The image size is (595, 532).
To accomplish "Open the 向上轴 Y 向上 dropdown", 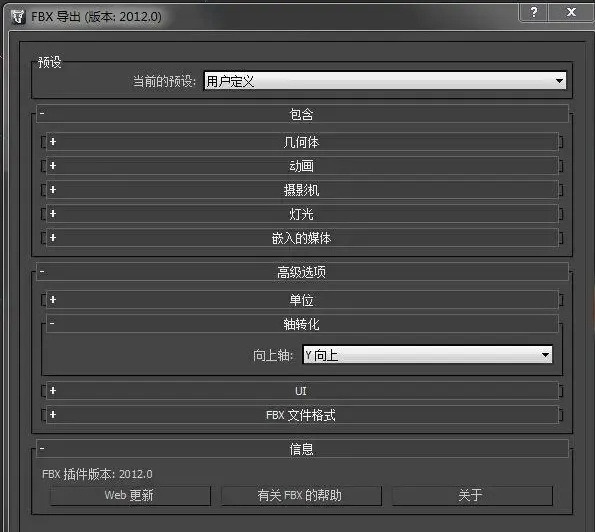I will pyautogui.click(x=427, y=355).
